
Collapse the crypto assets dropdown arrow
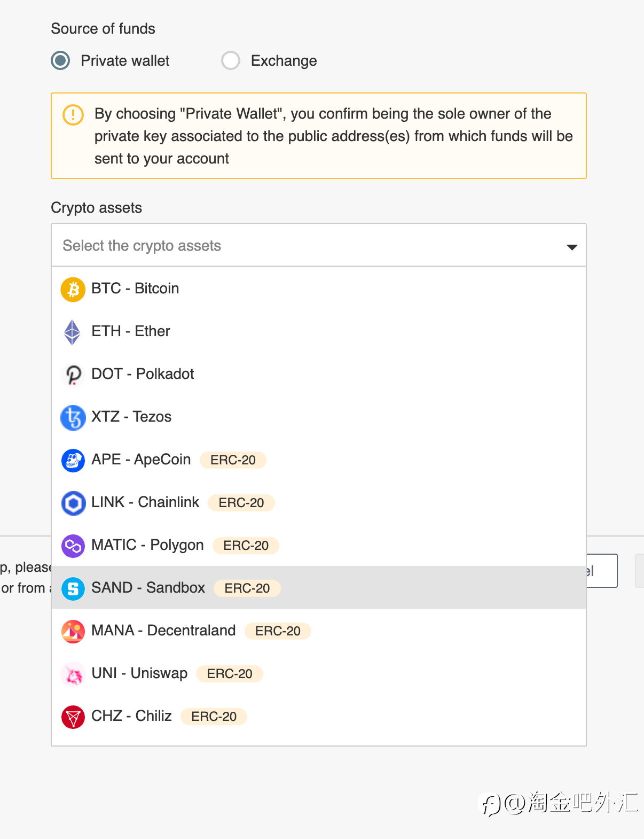[572, 247]
